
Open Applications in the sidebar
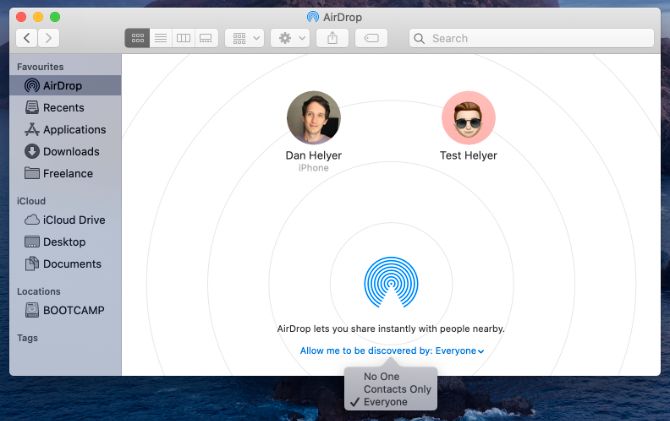click(x=74, y=130)
